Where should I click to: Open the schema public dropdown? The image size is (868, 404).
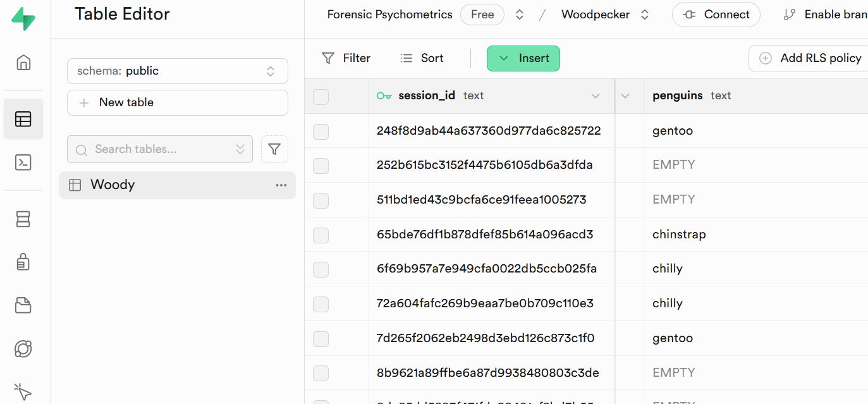coord(177,71)
